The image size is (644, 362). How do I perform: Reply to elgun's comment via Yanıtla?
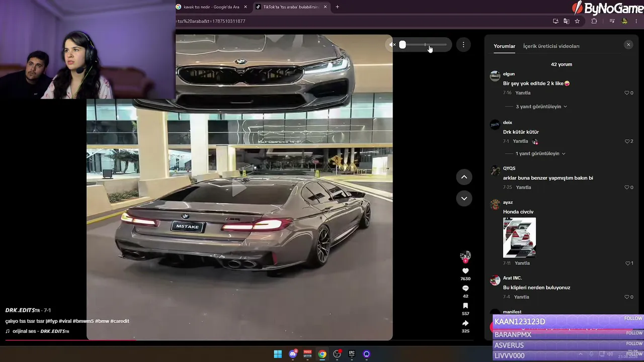tap(523, 93)
